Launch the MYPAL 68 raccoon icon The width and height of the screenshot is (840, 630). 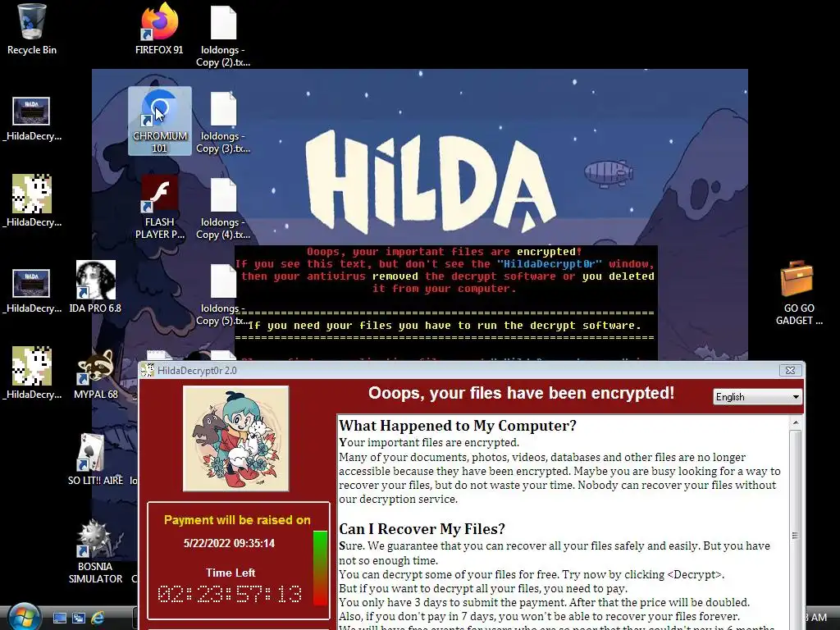point(95,373)
